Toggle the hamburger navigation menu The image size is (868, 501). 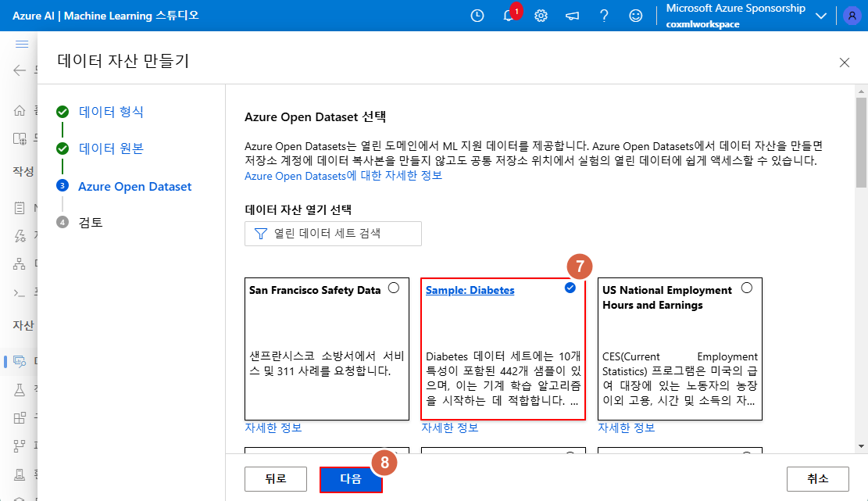click(22, 44)
